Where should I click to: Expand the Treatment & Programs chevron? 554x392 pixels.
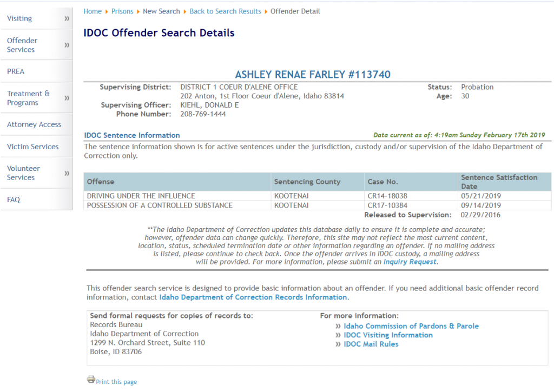click(x=67, y=98)
